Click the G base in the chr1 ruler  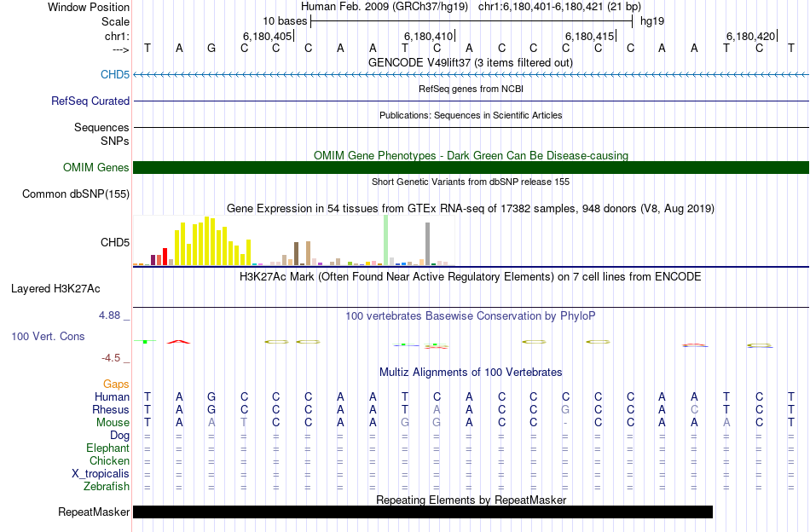[x=211, y=48]
